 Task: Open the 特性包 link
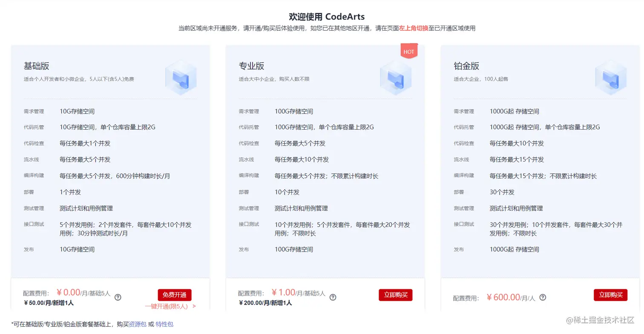(164, 324)
